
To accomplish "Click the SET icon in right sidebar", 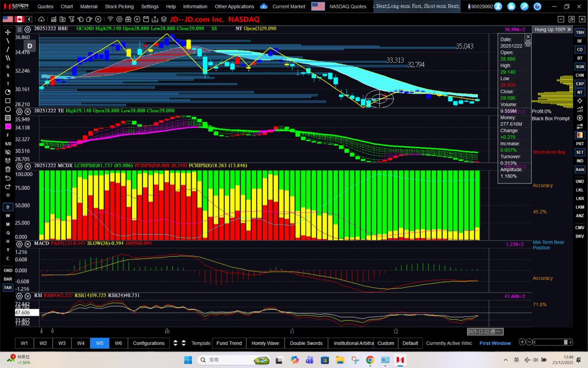I will tap(581, 152).
